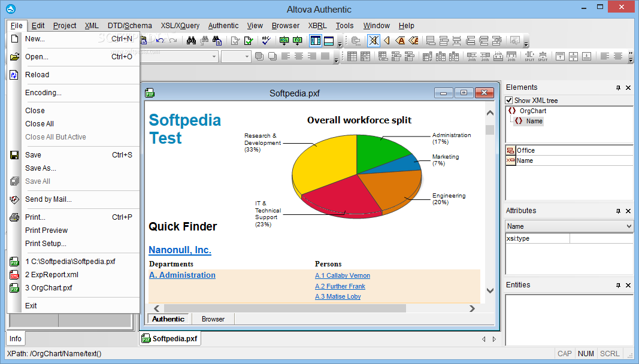Click the xsi:type attribute value field
639x364 pixels.
click(601, 238)
